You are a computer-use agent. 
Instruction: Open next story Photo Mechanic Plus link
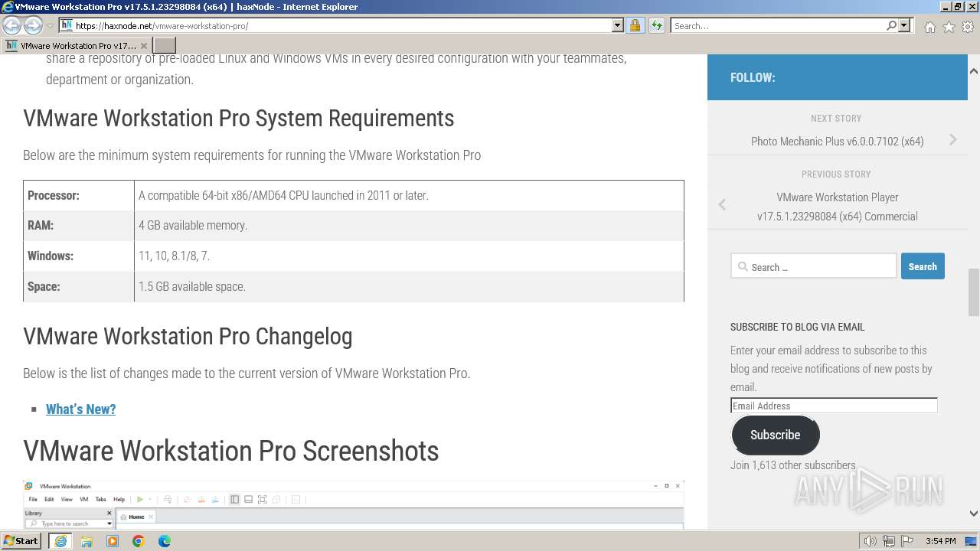[837, 142]
